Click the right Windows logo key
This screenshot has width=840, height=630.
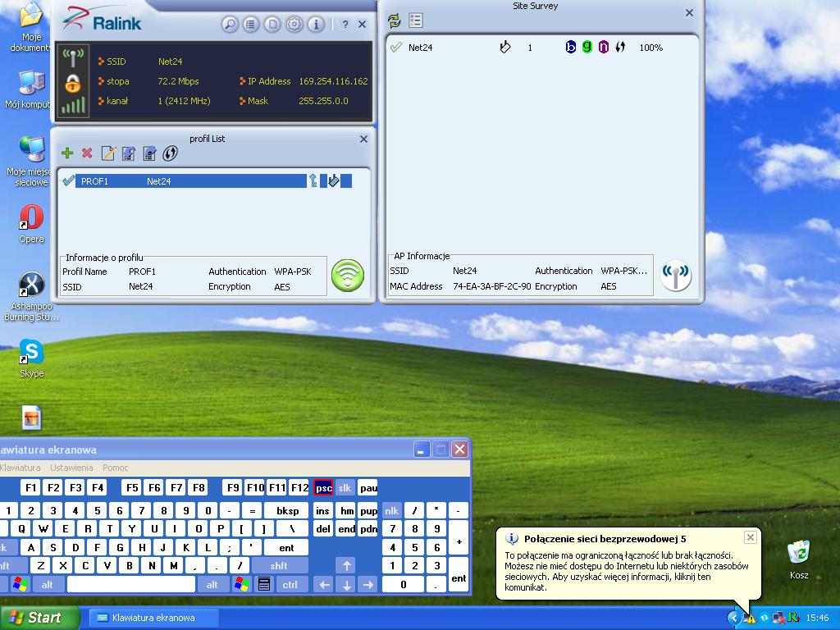click(x=241, y=584)
